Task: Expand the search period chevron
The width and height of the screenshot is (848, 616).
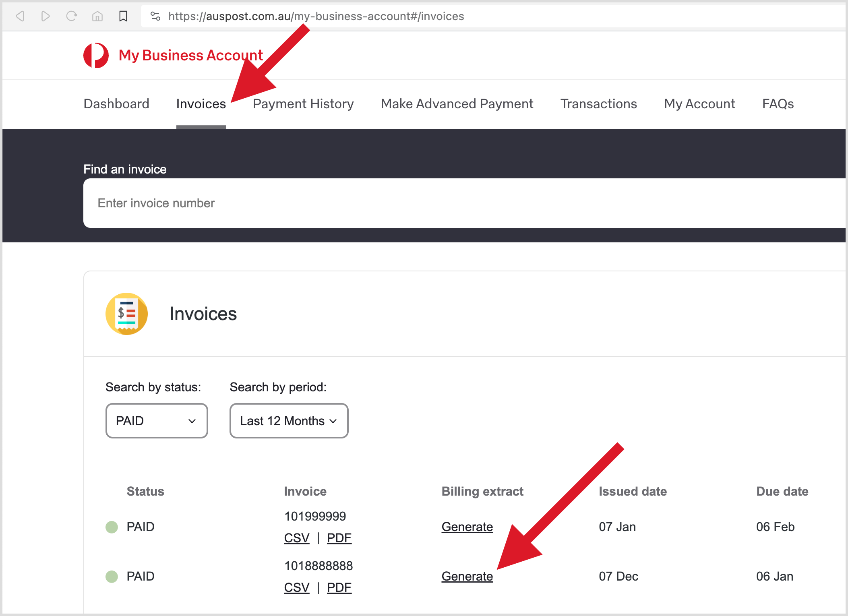Action: [x=333, y=421]
